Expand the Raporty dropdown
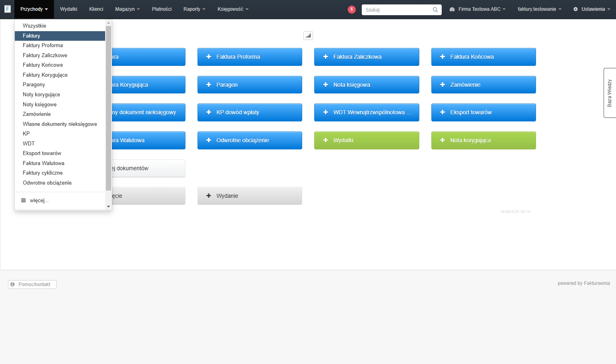Viewport: 616px width, 364px height. coord(194,9)
